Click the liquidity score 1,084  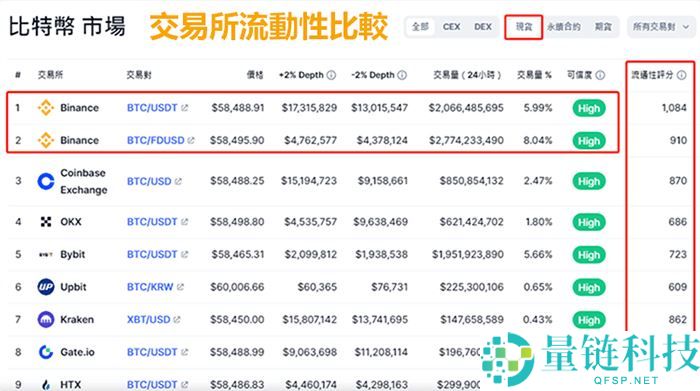674,108
